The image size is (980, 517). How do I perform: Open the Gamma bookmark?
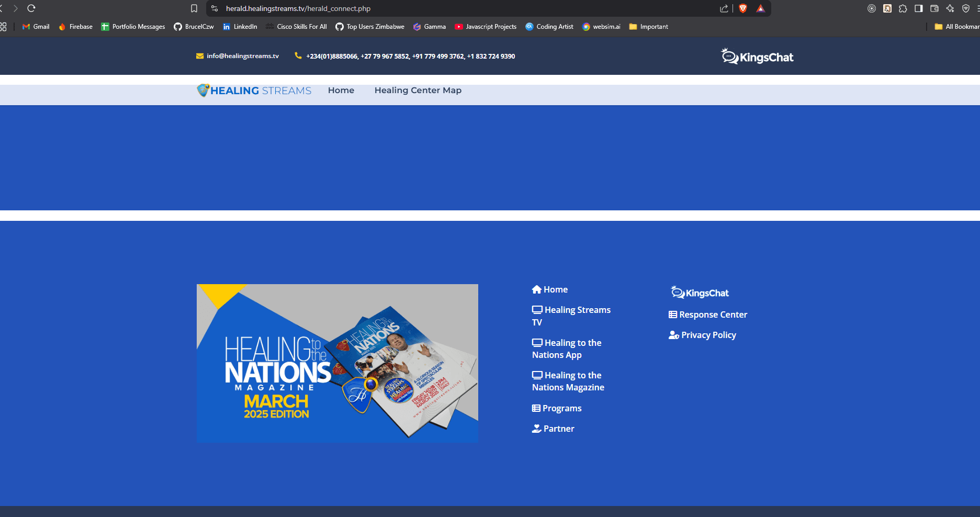tap(430, 27)
